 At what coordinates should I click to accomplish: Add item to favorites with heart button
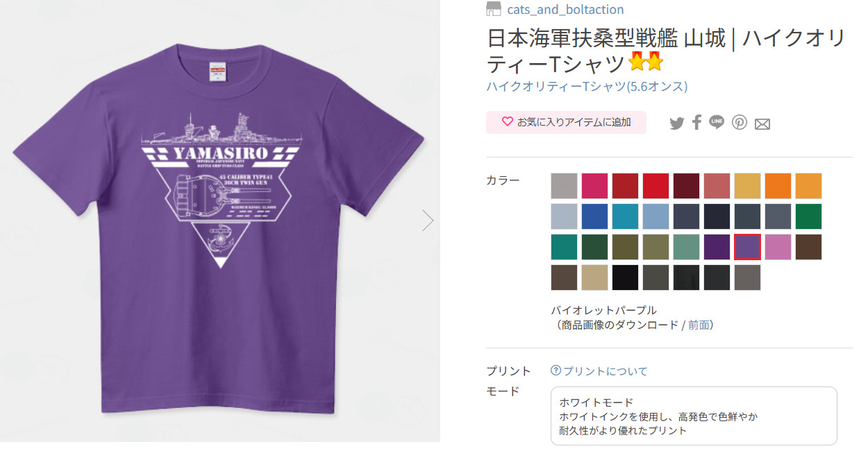click(x=566, y=122)
